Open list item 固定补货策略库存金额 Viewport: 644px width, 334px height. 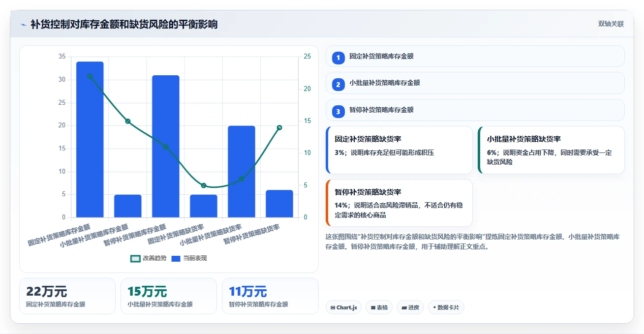(x=475, y=56)
